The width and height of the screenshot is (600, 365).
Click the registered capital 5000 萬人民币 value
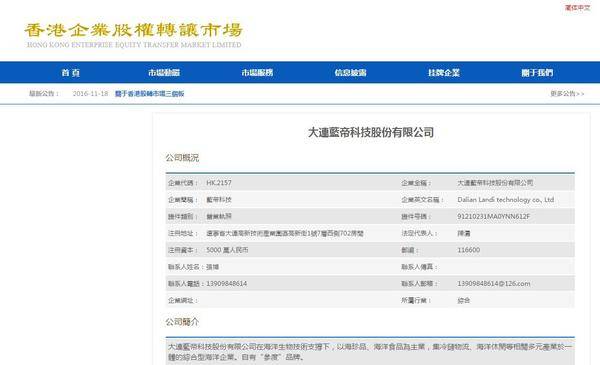227,250
